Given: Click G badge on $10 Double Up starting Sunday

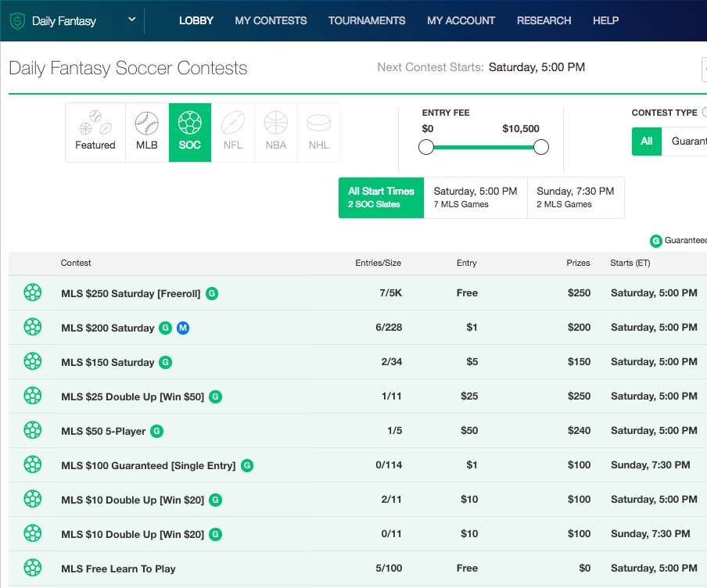Looking at the screenshot, I should click(x=216, y=534).
